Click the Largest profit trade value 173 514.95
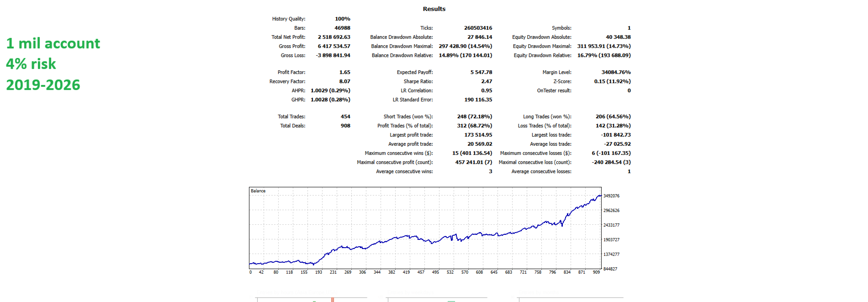Image resolution: width=868 pixels, height=302 pixels. click(x=478, y=135)
